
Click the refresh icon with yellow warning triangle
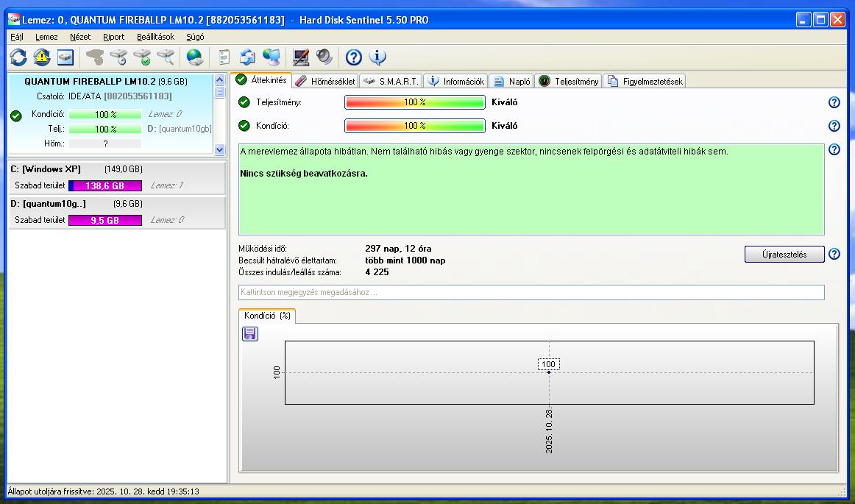[x=42, y=57]
